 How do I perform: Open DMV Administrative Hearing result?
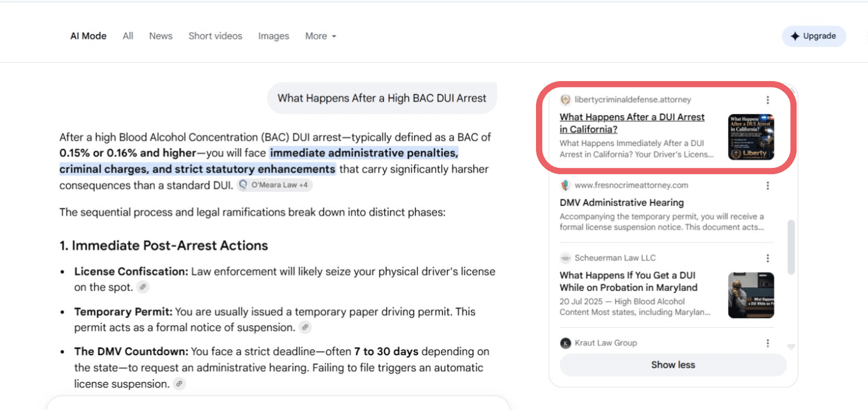pyautogui.click(x=622, y=202)
